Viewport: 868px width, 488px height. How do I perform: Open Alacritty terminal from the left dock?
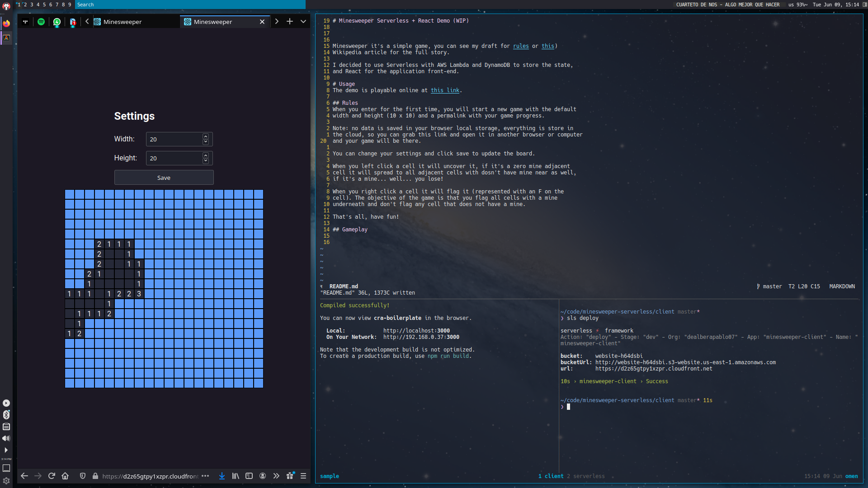6,38
